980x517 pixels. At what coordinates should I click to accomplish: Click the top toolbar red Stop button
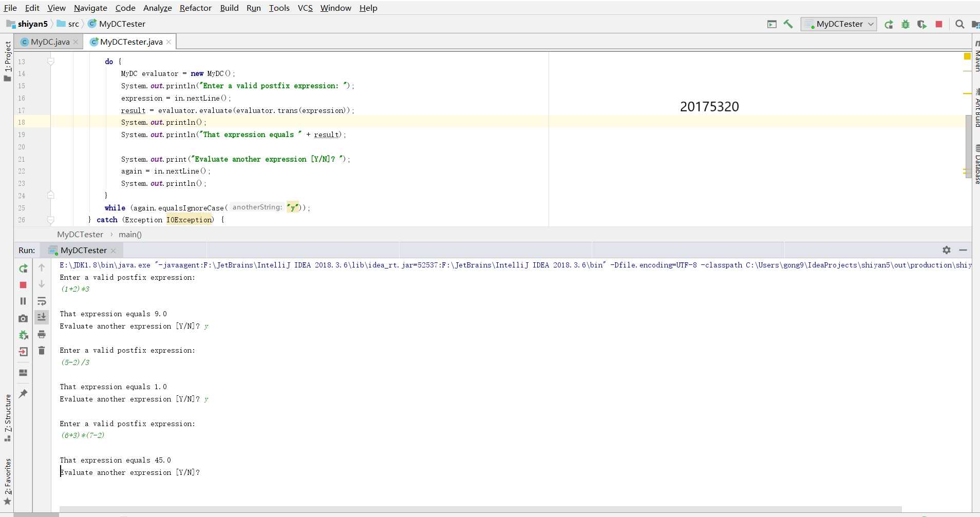tap(939, 24)
